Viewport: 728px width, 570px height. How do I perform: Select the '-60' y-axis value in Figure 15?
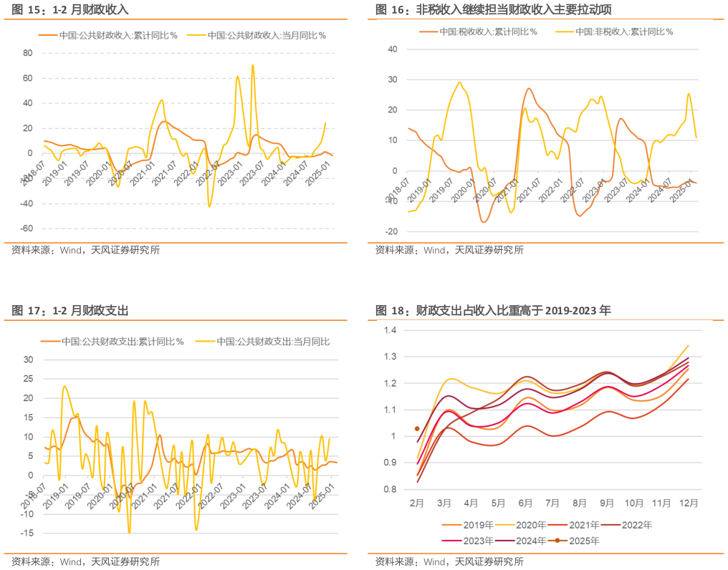[27, 228]
